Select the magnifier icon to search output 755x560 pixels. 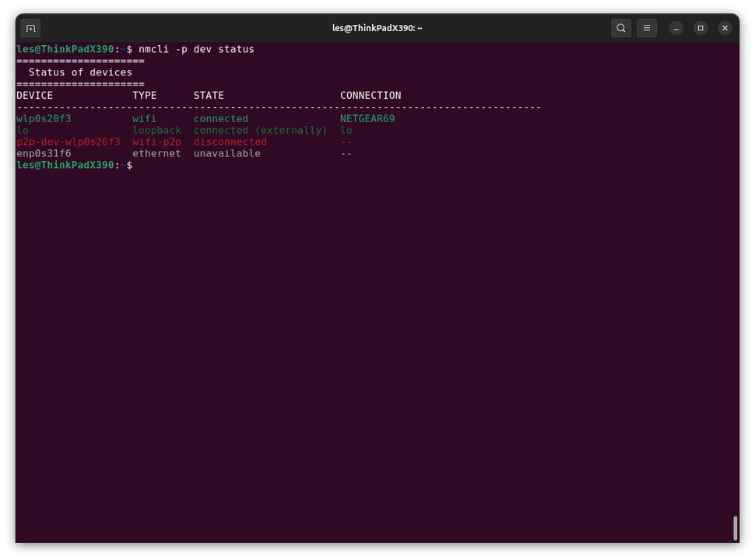(x=620, y=27)
